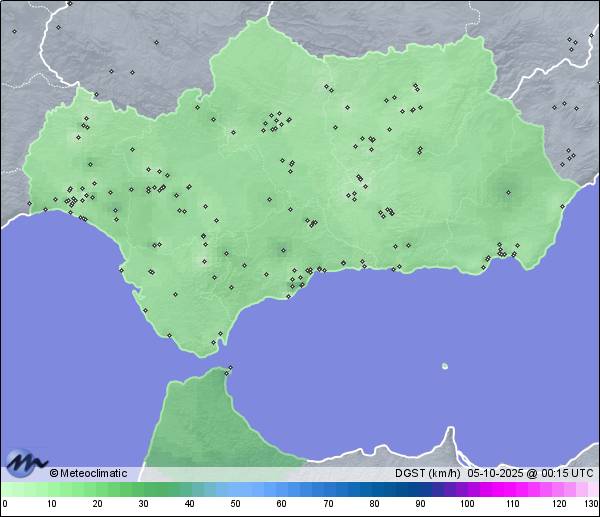Click the Alborán island station marker
This screenshot has height=517, width=600.
(445, 366)
